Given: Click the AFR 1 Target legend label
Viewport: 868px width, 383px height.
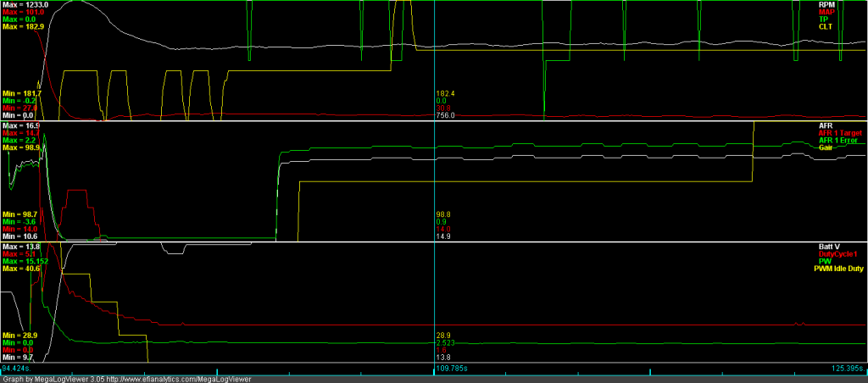Looking at the screenshot, I should tap(838, 133).
